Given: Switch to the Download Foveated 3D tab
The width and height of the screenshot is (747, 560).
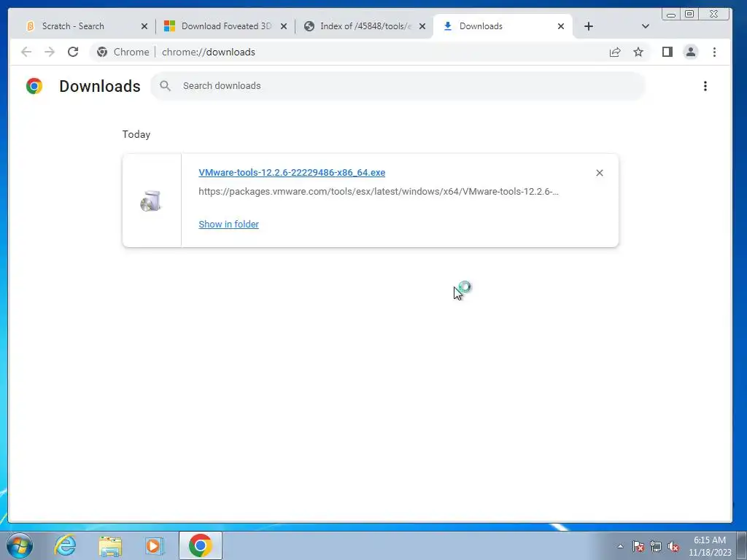Looking at the screenshot, I should (x=224, y=26).
